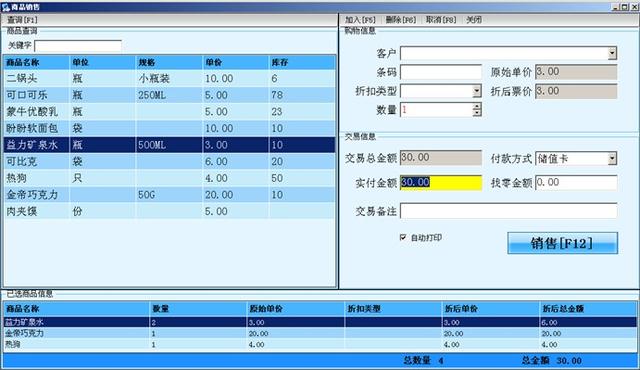Image resolution: width=640 pixels, height=370 pixels.
Task: Select the 二锅头 product row
Action: [170, 78]
